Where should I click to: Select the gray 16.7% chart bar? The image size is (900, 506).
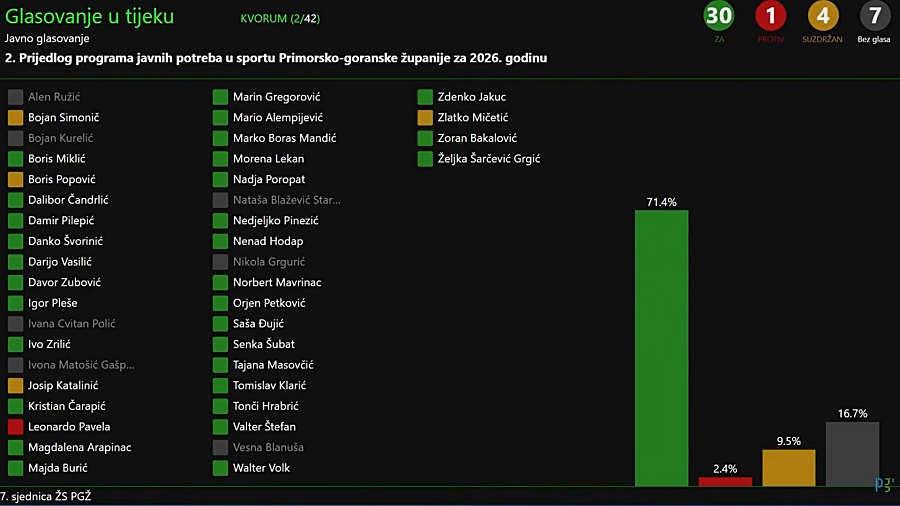pos(852,453)
